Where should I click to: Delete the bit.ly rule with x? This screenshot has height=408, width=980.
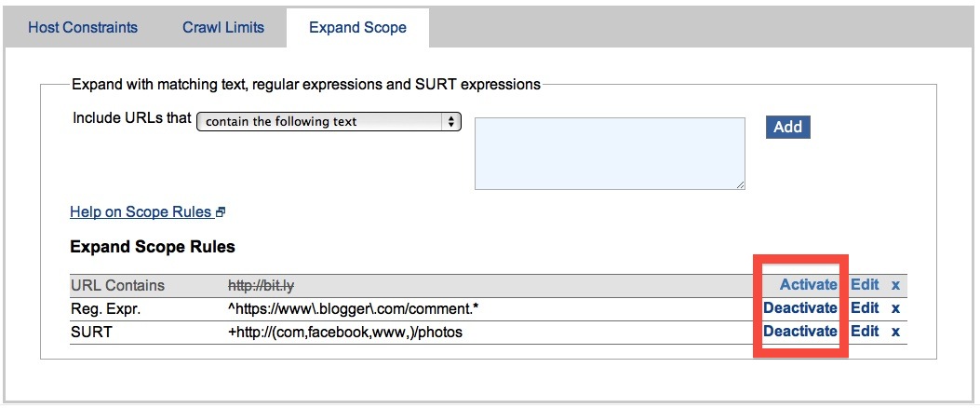coord(895,284)
